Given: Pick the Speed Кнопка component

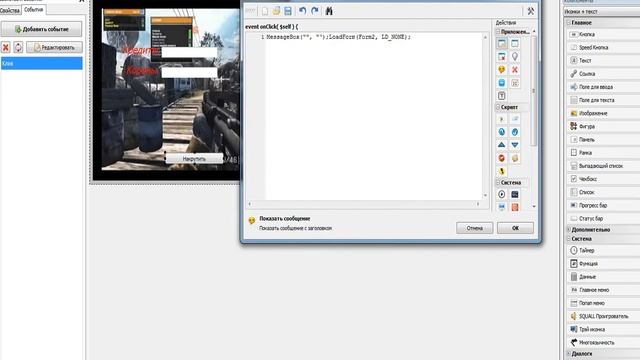Looking at the screenshot, I should coord(602,47).
